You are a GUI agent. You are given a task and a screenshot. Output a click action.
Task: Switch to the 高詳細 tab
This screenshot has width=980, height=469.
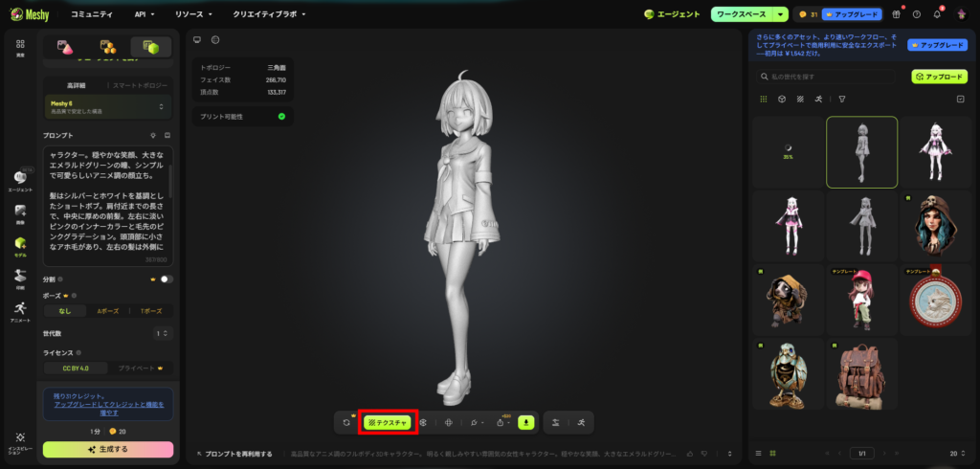click(x=75, y=85)
